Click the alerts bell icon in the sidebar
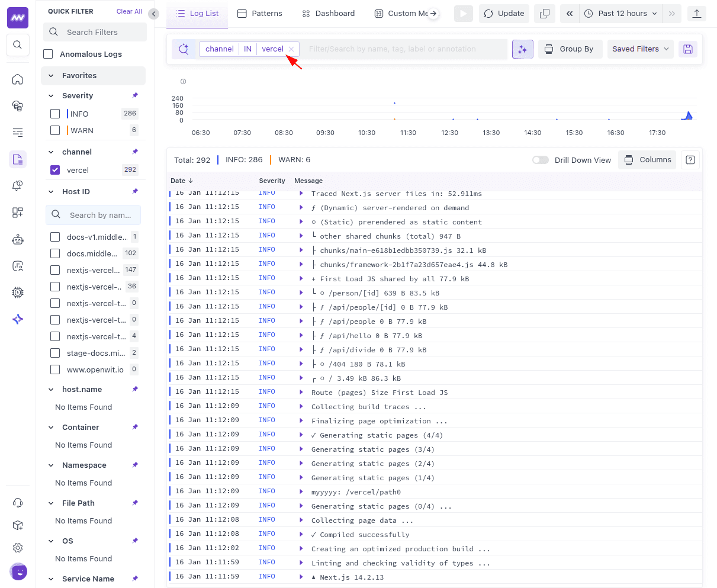Viewport: 717px width, 588px height. click(18, 185)
